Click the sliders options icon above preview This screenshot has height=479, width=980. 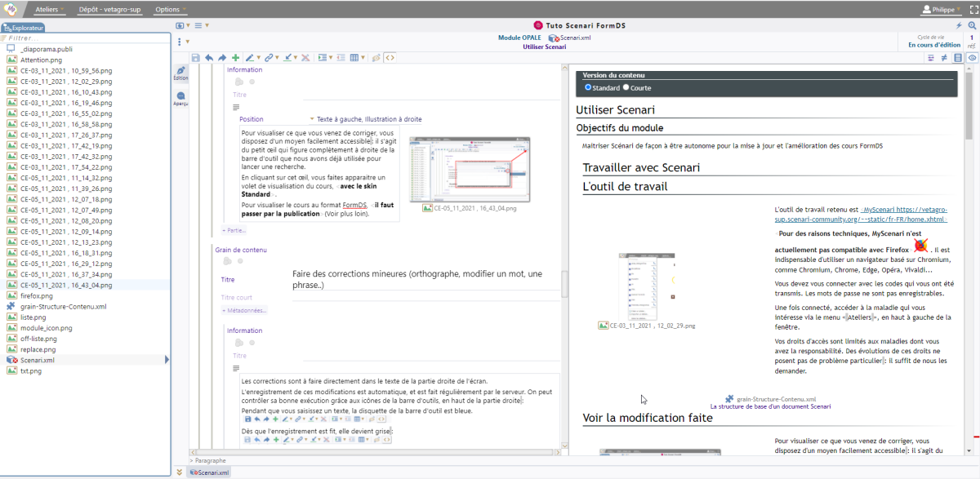(x=932, y=58)
